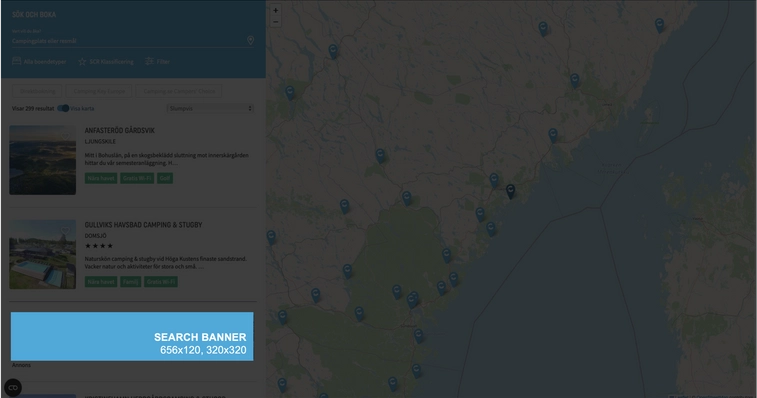This screenshot has width=757, height=398.
Task: Zoom out on the map
Action: (276, 22)
